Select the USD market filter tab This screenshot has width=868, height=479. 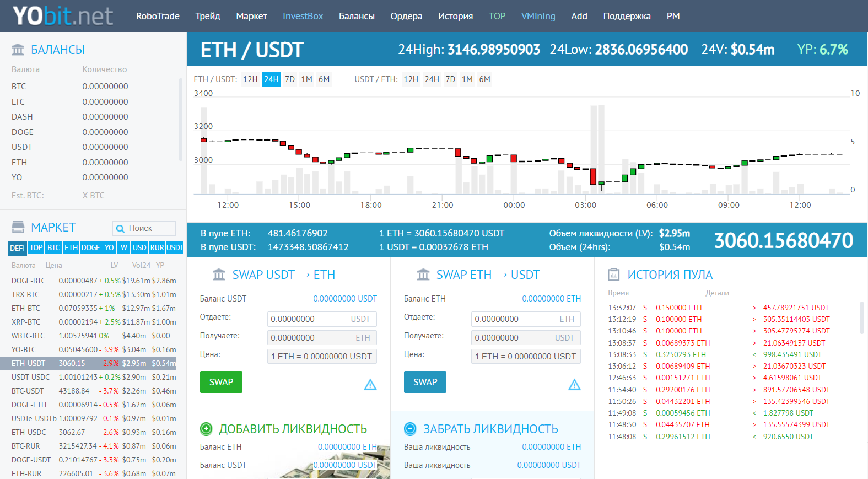(139, 248)
